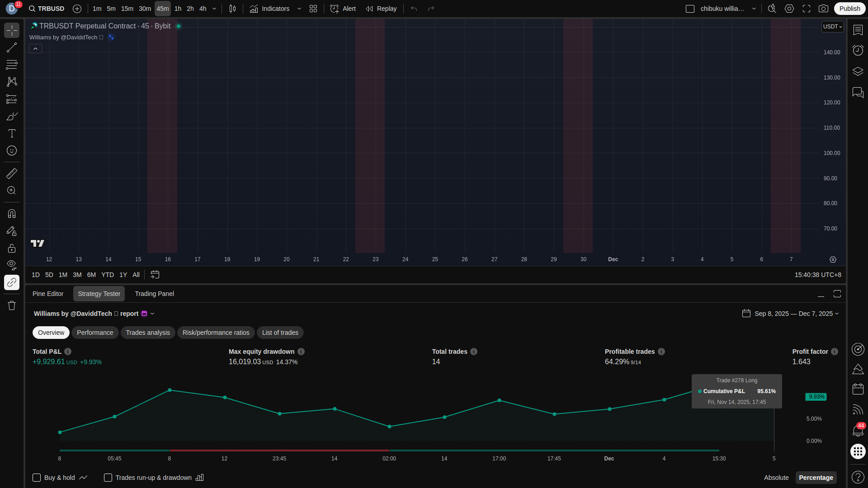Switch equity chart to Absolute mode
Screen dimensions: 868x488
[776, 478]
